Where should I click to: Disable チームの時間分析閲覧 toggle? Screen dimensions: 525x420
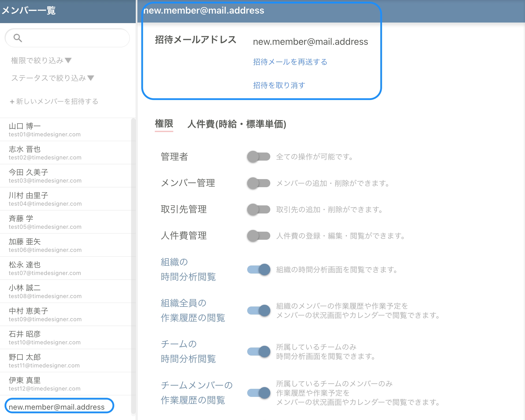pyautogui.click(x=258, y=352)
